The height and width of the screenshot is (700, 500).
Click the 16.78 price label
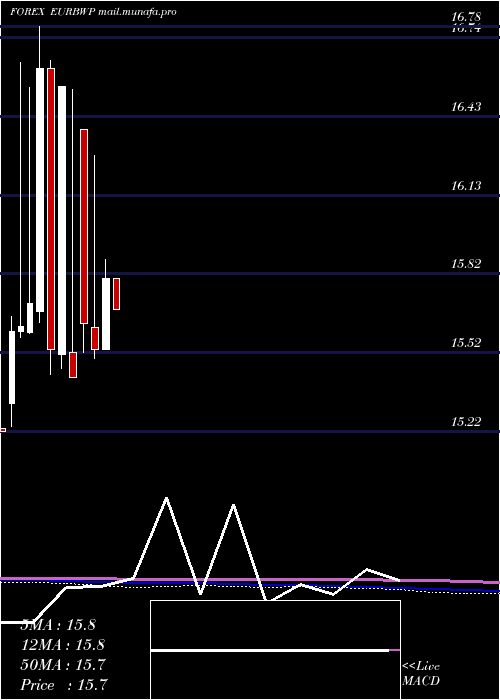pyautogui.click(x=466, y=17)
